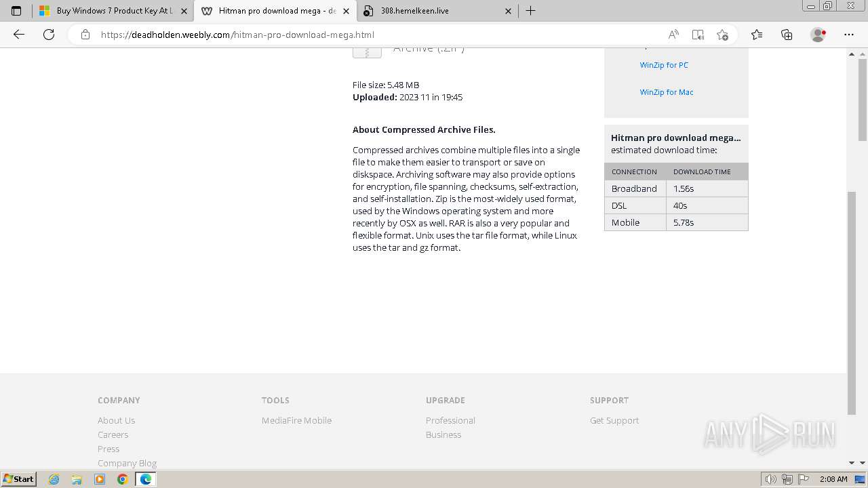
Task: Click the CONNECTION table header
Action: [634, 171]
